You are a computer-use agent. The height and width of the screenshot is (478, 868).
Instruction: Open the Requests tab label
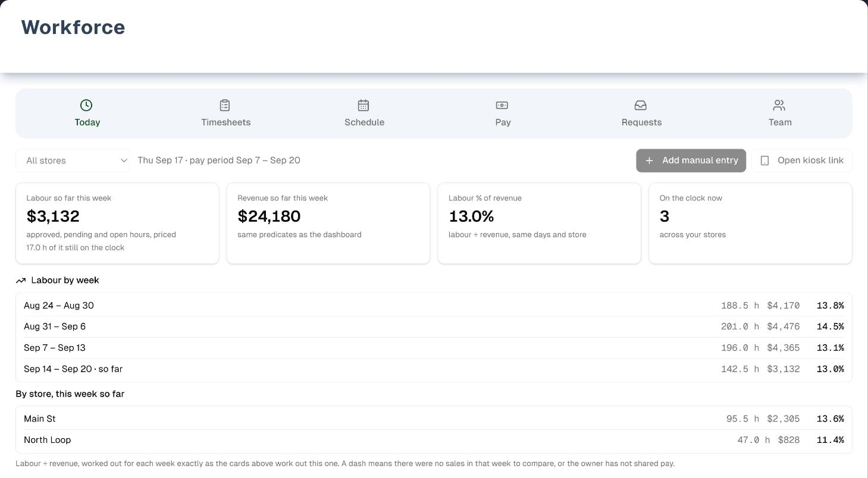point(641,122)
